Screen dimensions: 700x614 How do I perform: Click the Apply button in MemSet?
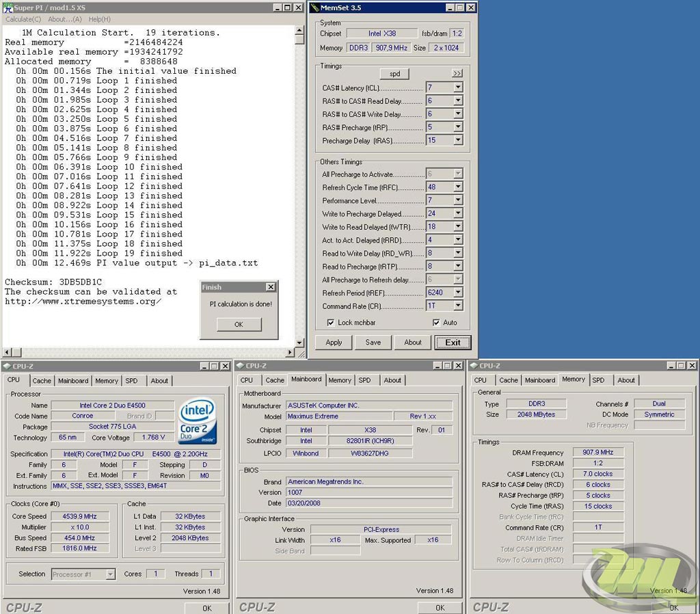click(x=334, y=343)
